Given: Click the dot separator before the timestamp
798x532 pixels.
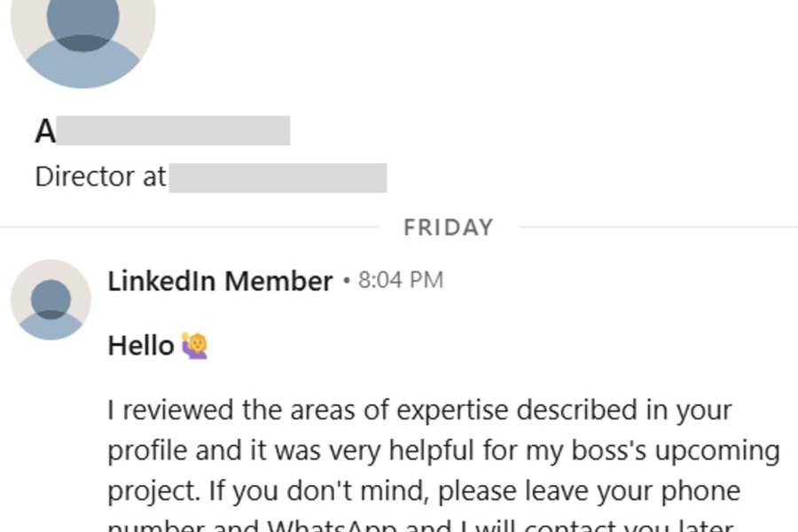Looking at the screenshot, I should [346, 281].
